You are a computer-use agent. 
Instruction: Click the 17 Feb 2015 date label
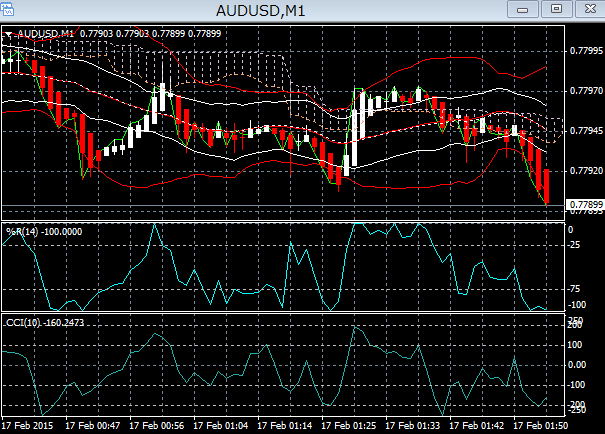pyautogui.click(x=27, y=425)
